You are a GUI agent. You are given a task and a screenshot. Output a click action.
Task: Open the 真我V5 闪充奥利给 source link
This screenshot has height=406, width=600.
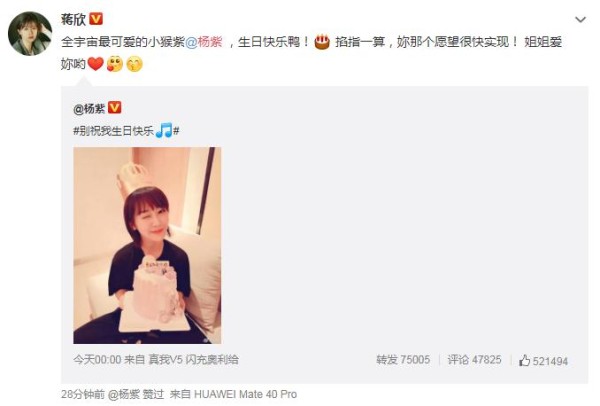point(194,360)
